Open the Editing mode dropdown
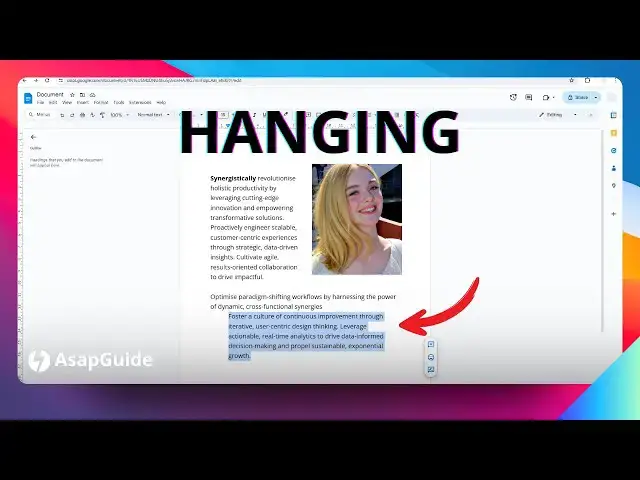 [558, 115]
